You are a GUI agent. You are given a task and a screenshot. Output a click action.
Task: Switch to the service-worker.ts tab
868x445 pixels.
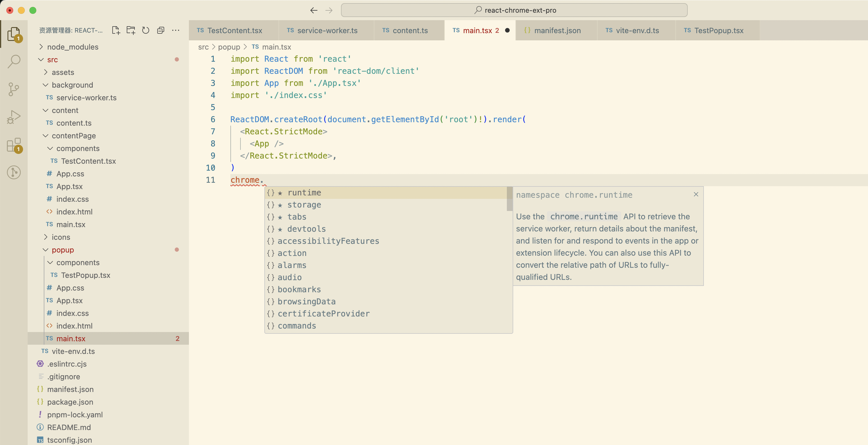327,30
